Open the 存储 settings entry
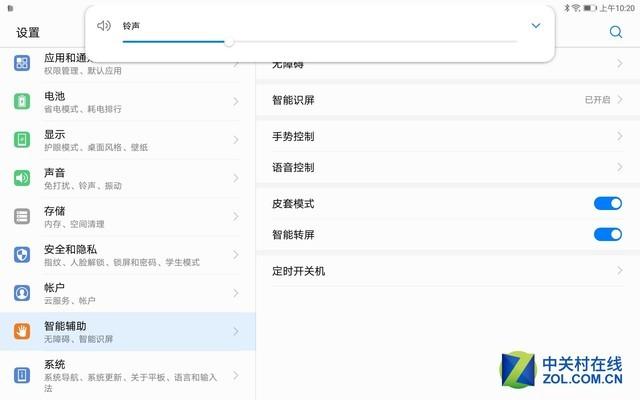640x400 pixels. click(127, 217)
